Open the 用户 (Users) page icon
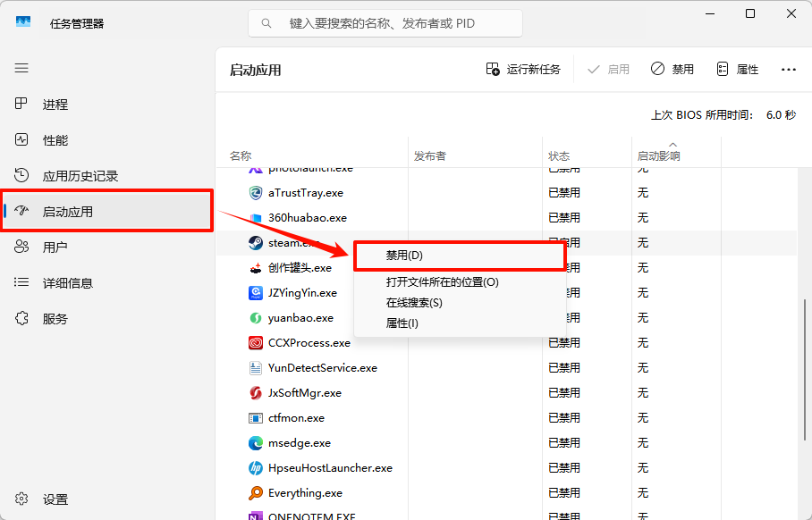The width and height of the screenshot is (812, 520). pyautogui.click(x=21, y=247)
